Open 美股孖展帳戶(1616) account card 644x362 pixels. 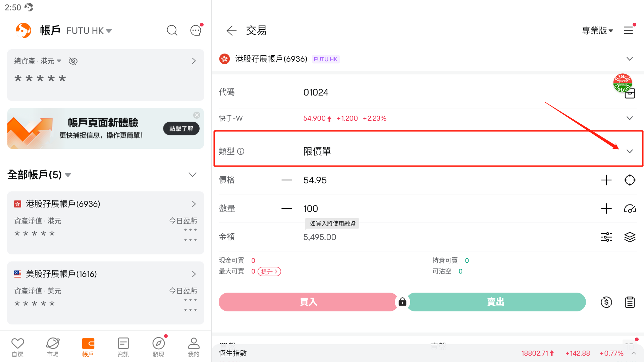click(106, 293)
